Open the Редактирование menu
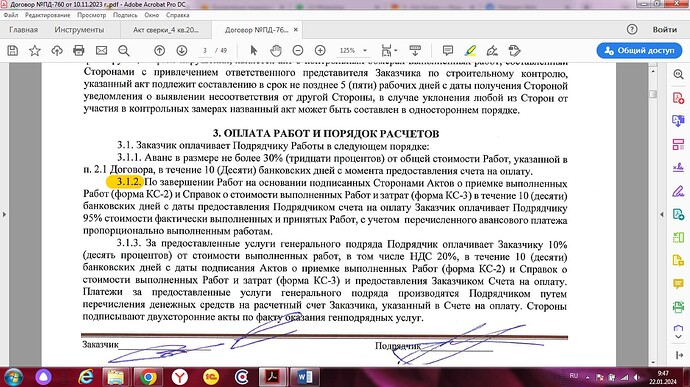Image resolution: width=690 pixels, height=387 pixels. click(48, 15)
